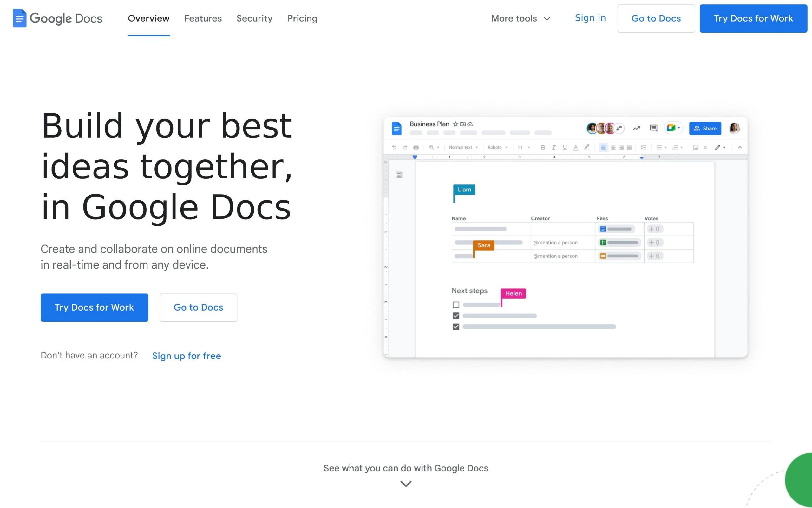
Task: Open the document outline icon on left margin
Action: click(x=399, y=175)
